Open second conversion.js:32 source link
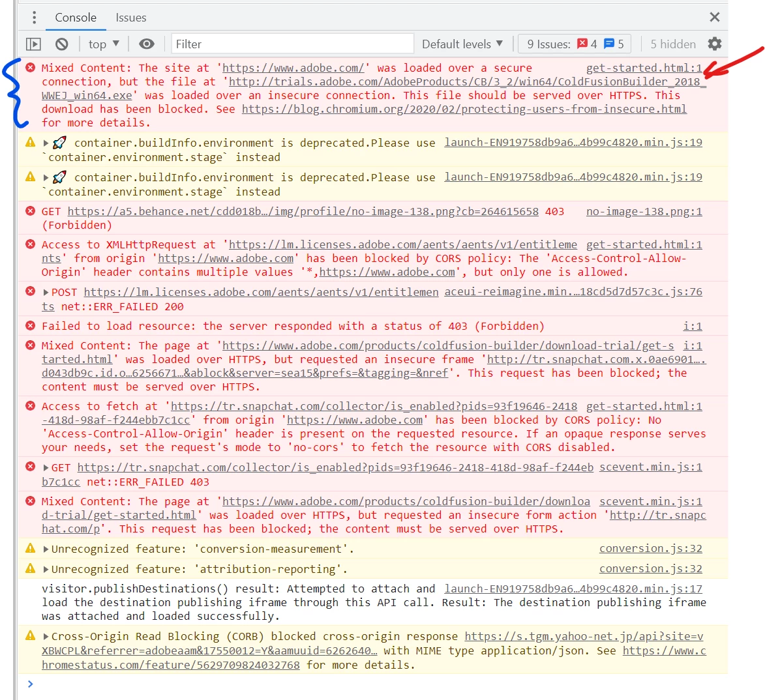 (651, 569)
